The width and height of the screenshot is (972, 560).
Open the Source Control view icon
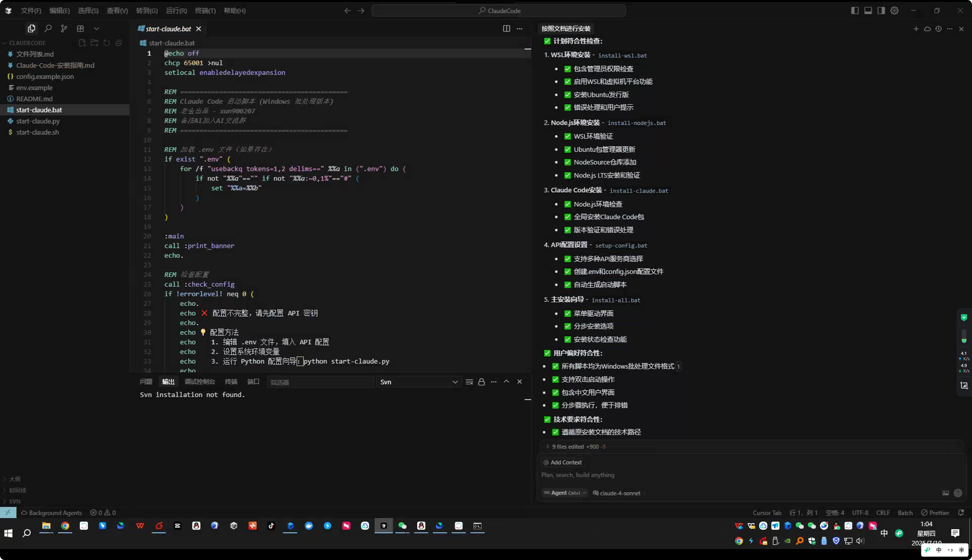(x=64, y=28)
